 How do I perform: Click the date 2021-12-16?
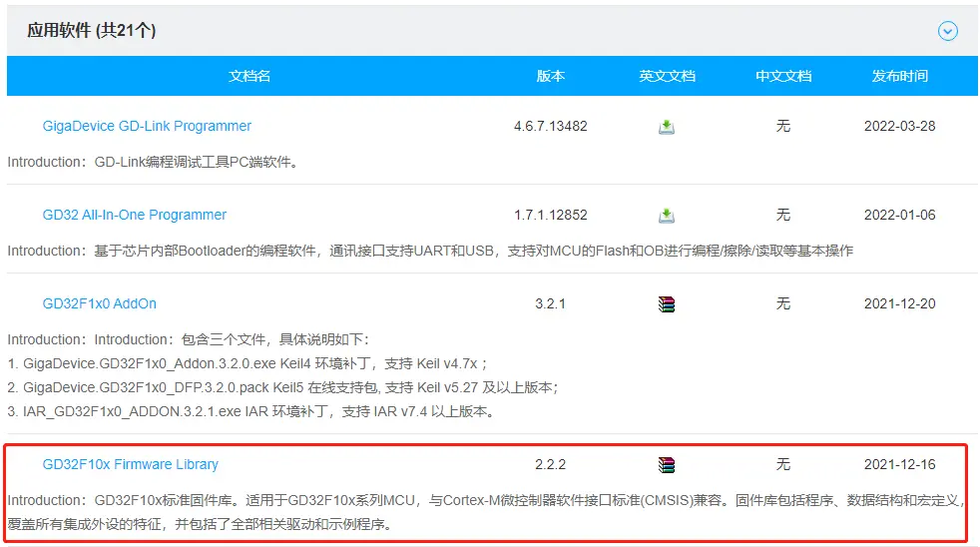pos(900,464)
